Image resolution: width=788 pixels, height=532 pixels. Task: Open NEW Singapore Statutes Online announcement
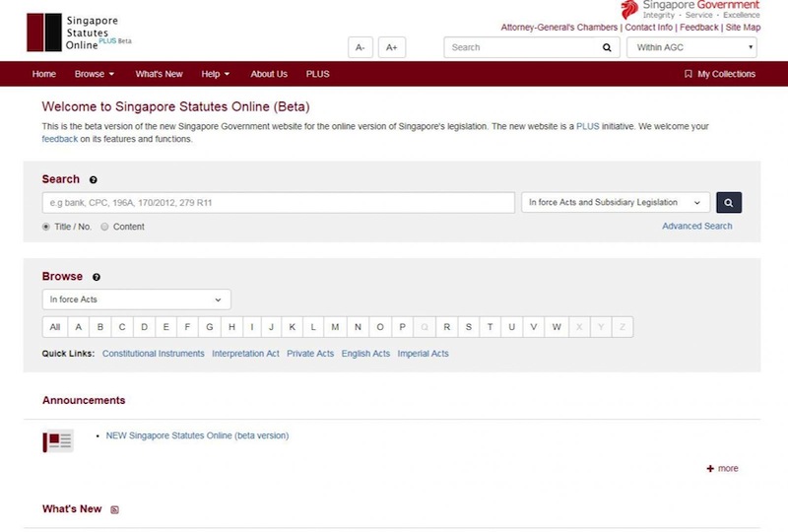(x=197, y=435)
